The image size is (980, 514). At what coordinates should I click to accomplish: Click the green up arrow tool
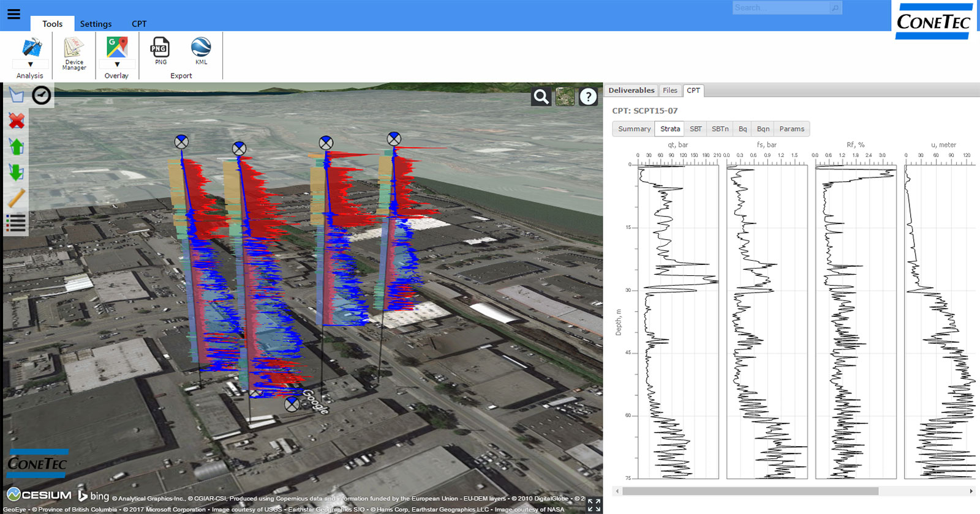click(17, 147)
